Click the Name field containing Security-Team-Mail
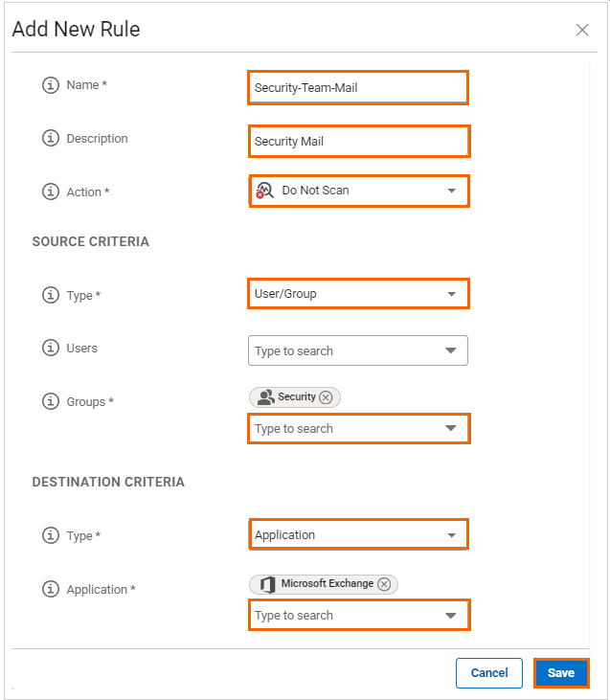The height and width of the screenshot is (700, 610). point(357,87)
